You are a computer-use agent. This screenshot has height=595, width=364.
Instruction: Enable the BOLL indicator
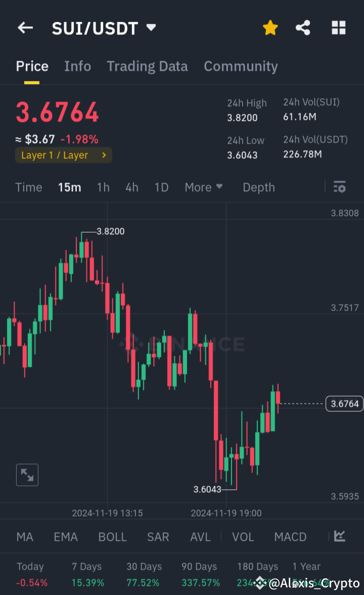(112, 536)
